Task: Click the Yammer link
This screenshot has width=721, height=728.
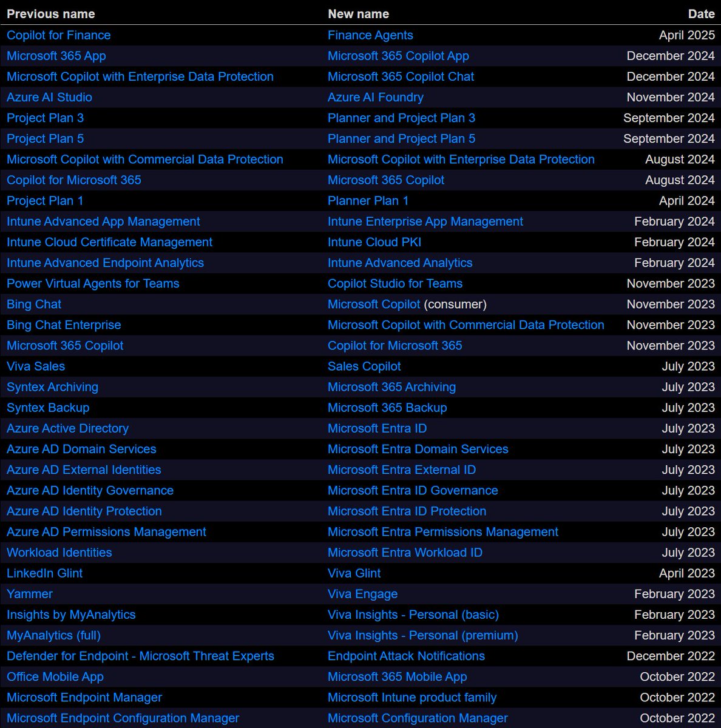Action: pyautogui.click(x=30, y=593)
